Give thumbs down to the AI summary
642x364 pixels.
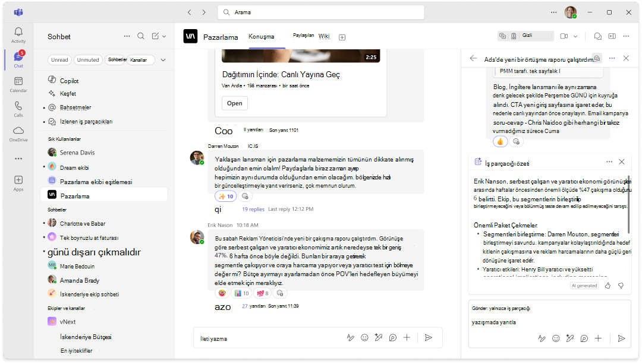click(x=621, y=286)
